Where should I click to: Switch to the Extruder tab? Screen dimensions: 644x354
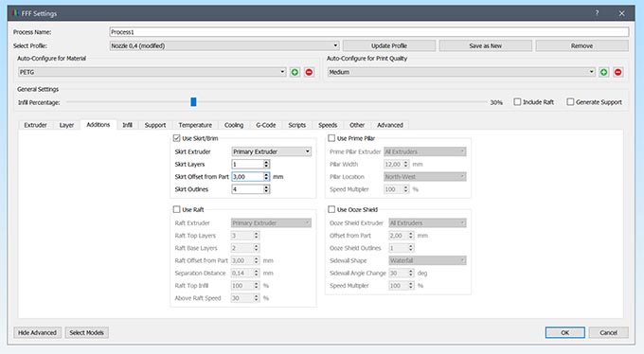coord(35,125)
